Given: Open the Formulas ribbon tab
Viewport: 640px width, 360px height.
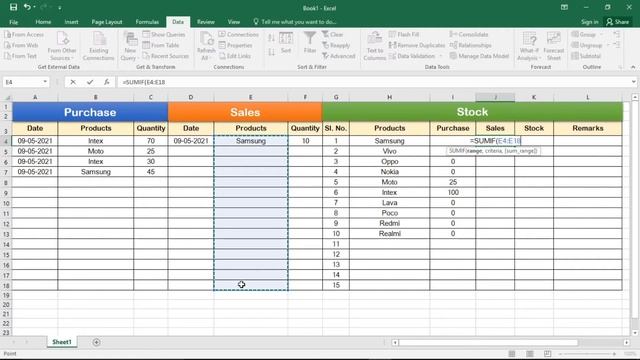Looking at the screenshot, I should 147,22.
